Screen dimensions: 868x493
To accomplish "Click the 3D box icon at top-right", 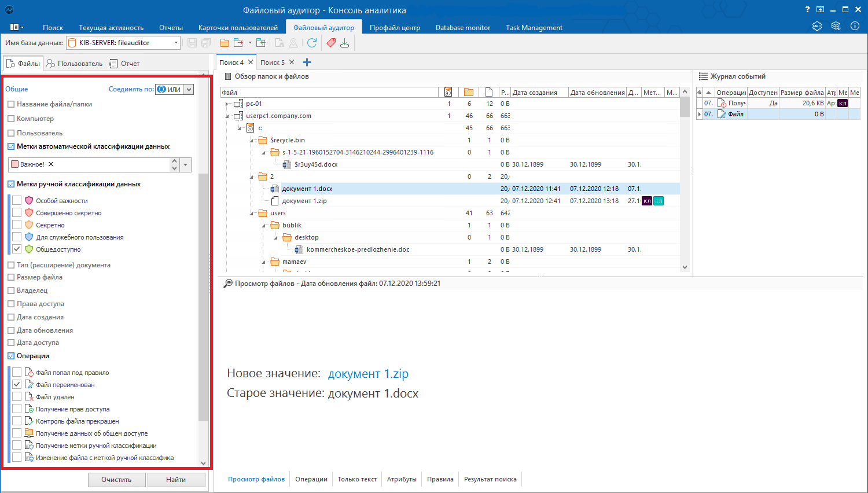I will (836, 26).
